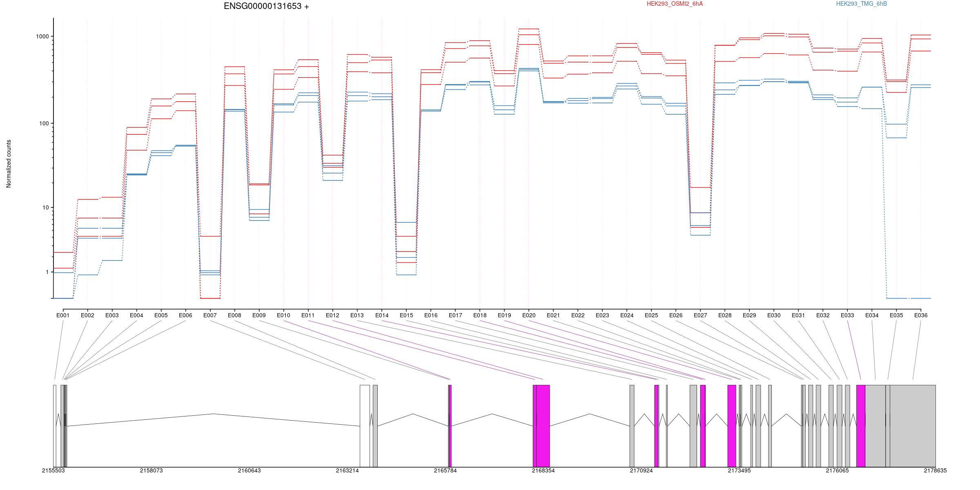Click genomic coordinate 2155503
Image resolution: width=980 pixels, height=490 pixels.
coord(53,470)
